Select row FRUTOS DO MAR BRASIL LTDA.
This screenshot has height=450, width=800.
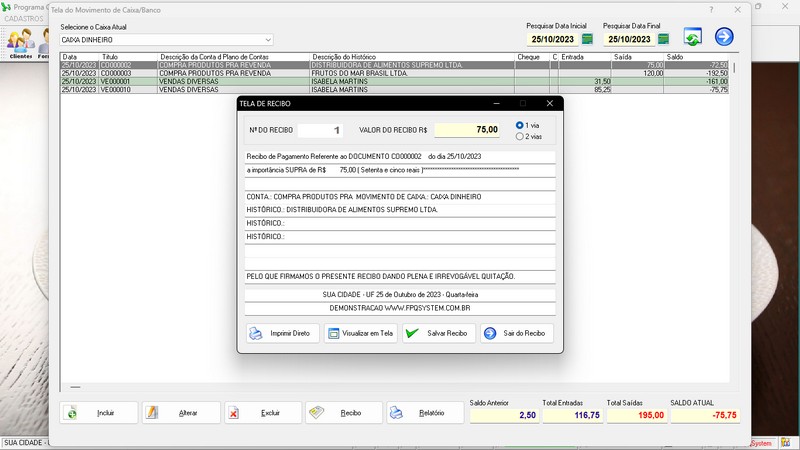394,73
